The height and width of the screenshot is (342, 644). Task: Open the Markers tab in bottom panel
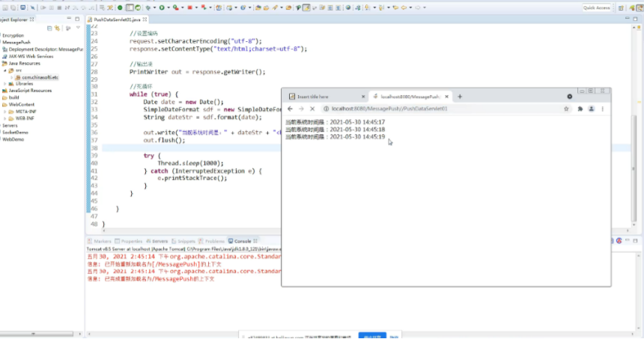click(103, 242)
